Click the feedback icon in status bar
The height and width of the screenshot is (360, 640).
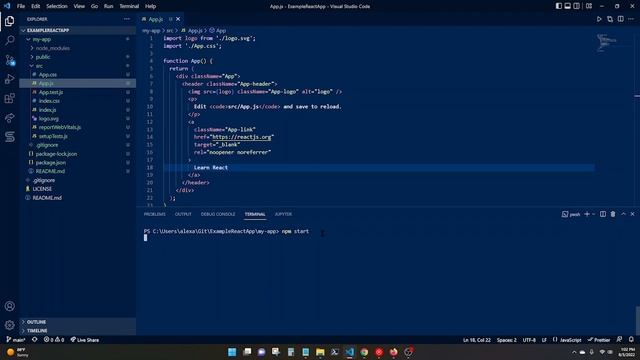pos(619,340)
